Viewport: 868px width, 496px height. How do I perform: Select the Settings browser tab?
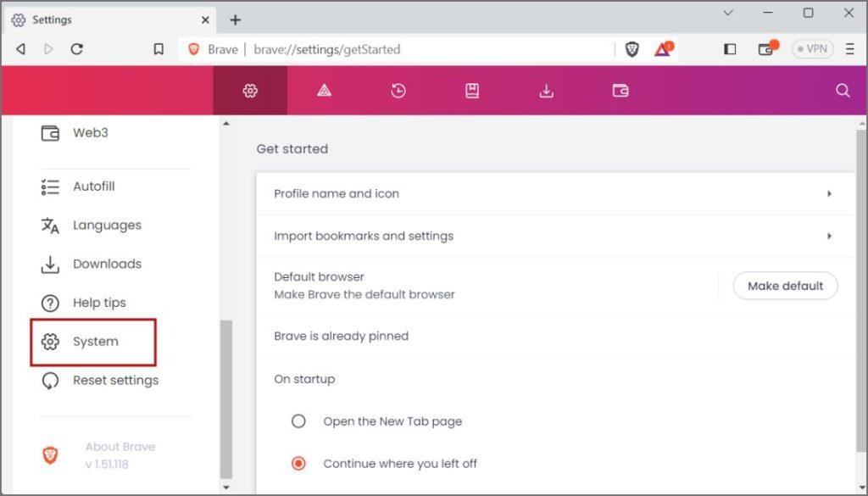(x=109, y=20)
